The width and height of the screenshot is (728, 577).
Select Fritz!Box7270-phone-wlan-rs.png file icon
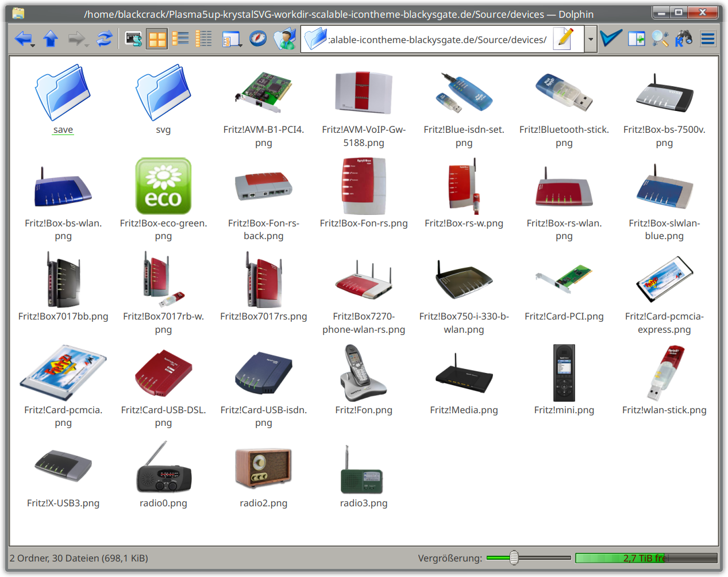(364, 279)
